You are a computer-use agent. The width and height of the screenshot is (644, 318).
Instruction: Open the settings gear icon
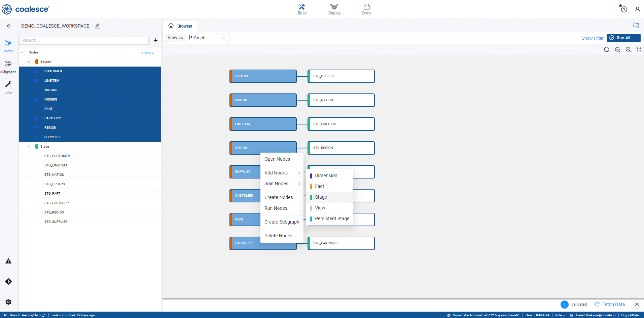pyautogui.click(x=8, y=302)
